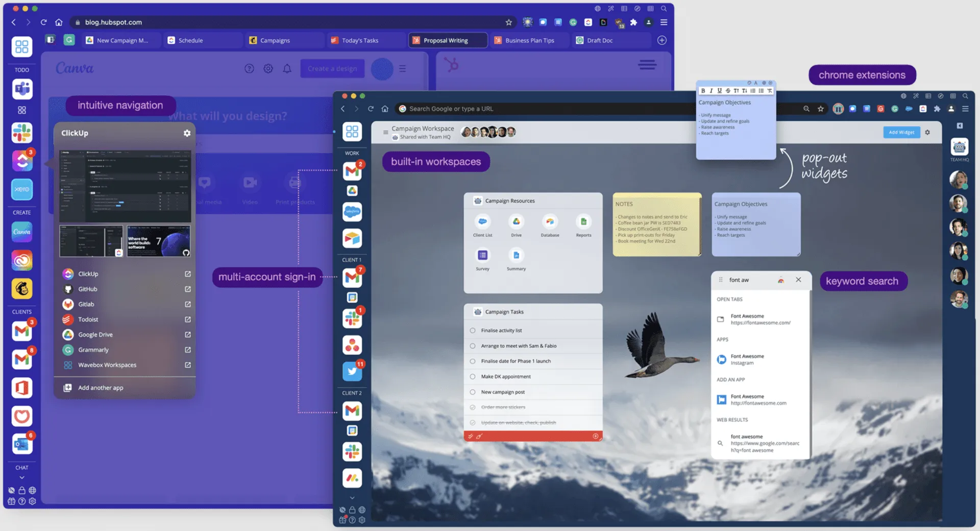Tick the New campaign post task
The width and height of the screenshot is (980, 531).
pyautogui.click(x=473, y=392)
